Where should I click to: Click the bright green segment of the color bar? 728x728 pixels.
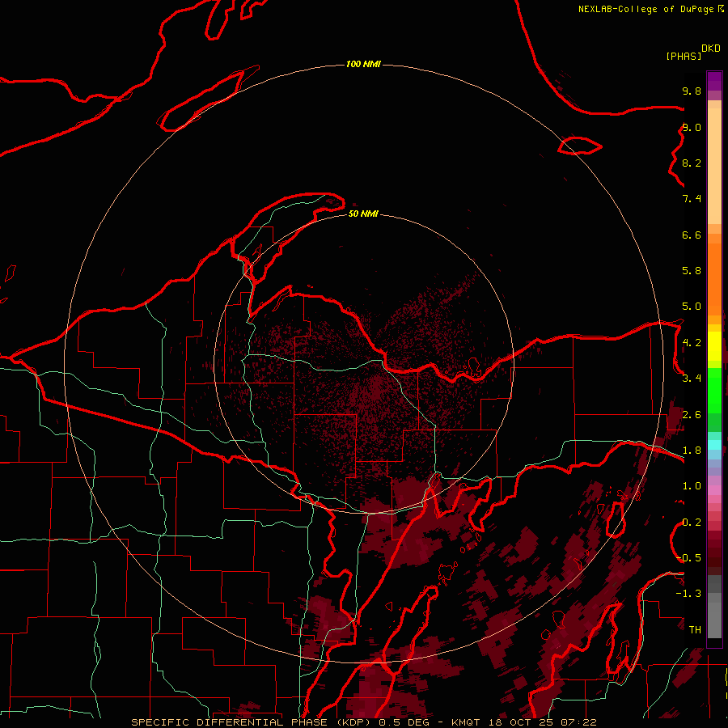point(714,390)
